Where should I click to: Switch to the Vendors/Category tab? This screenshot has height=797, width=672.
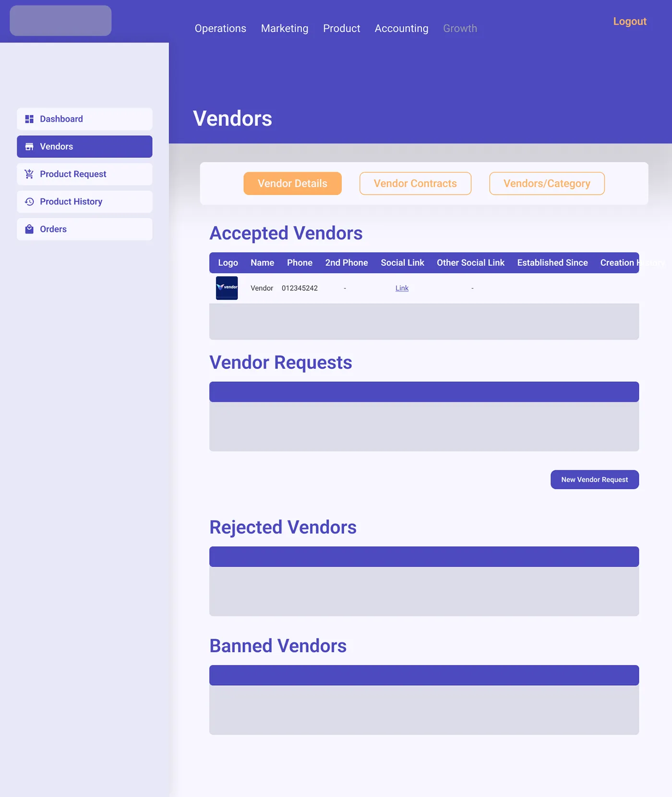point(547,183)
